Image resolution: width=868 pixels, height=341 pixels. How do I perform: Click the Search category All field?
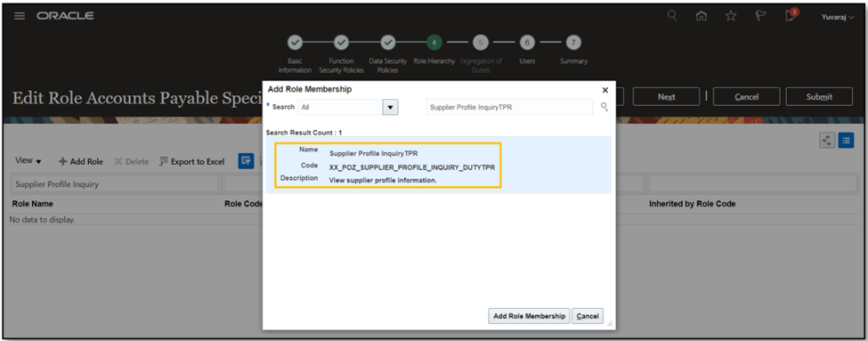340,108
